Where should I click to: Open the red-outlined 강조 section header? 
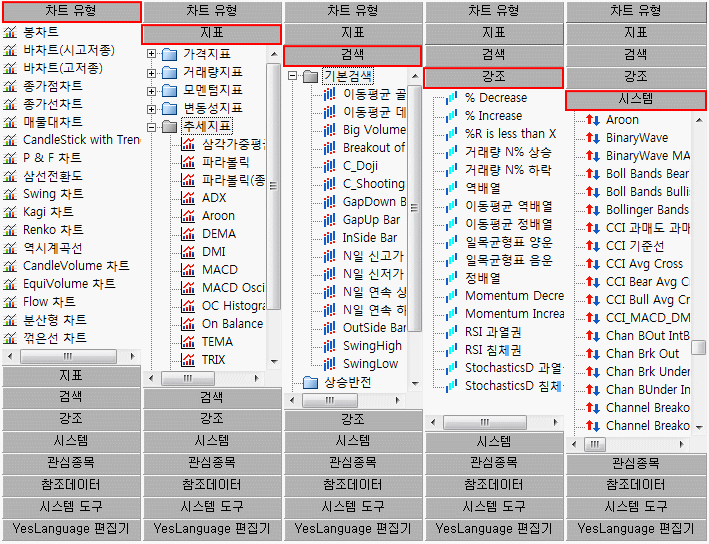tap(494, 77)
